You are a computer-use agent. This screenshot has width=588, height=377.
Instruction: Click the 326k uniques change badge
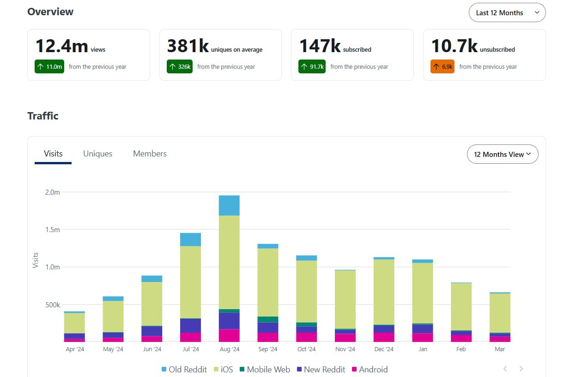click(x=179, y=66)
